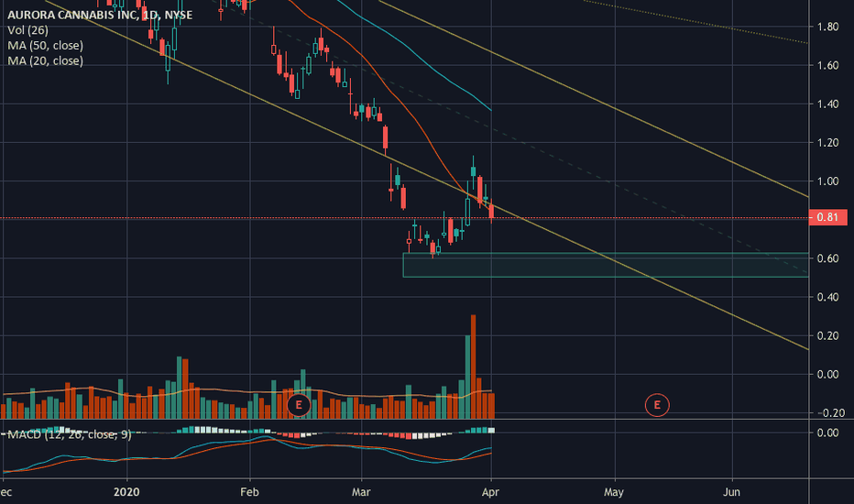Select the MACD (12, 26, close, 9) label
The height and width of the screenshot is (504, 854).
[x=69, y=434]
